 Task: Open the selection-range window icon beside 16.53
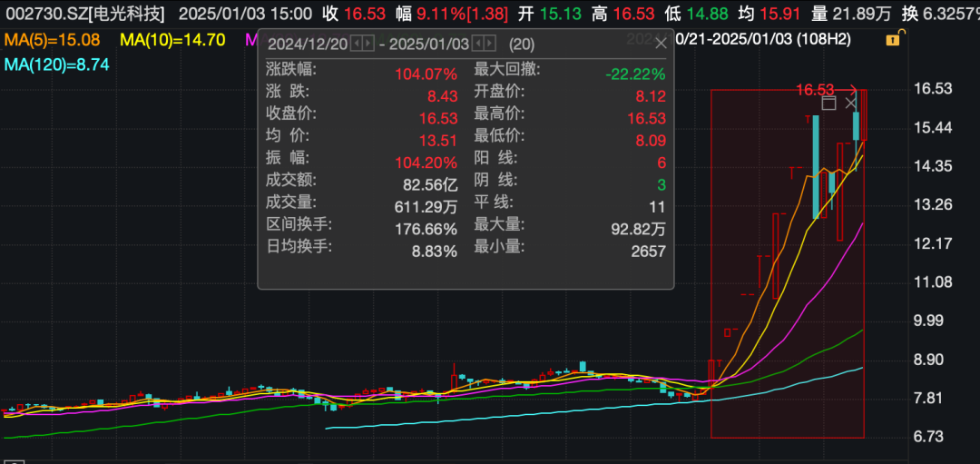tap(828, 104)
